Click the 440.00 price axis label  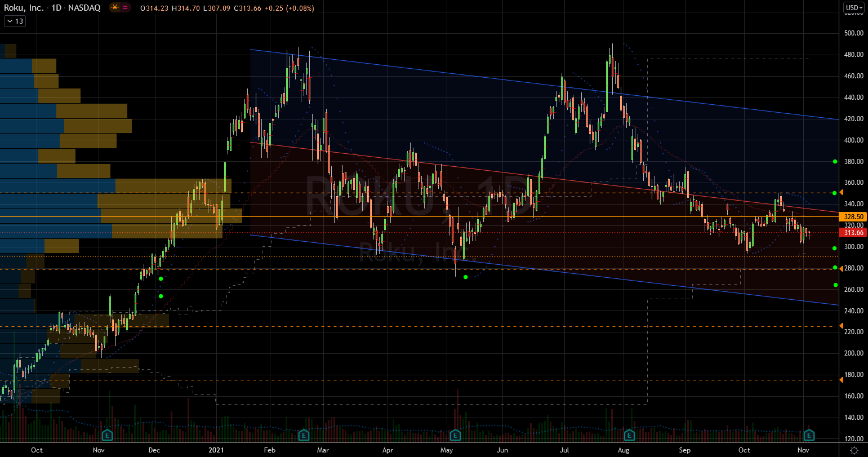click(854, 97)
